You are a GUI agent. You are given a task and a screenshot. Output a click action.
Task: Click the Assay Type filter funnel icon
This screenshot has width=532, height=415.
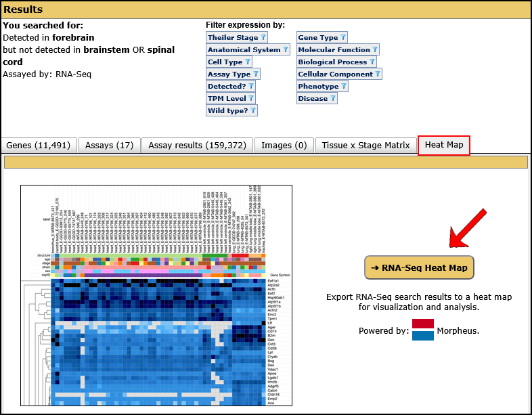click(x=255, y=74)
